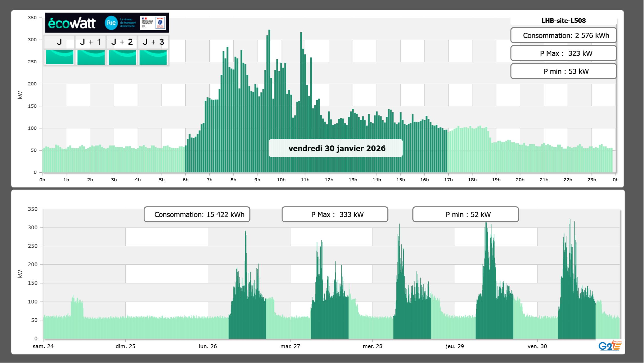Select the J day tab

coord(59,42)
